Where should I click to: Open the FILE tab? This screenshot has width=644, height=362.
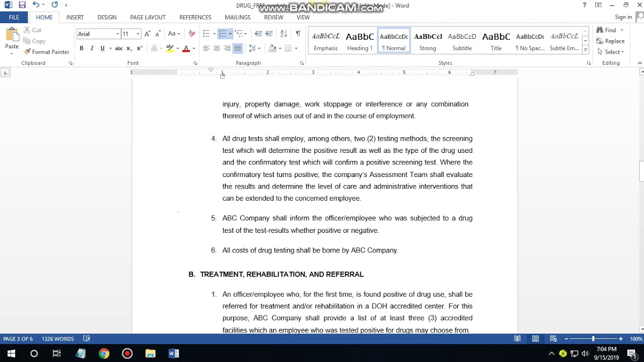click(14, 17)
